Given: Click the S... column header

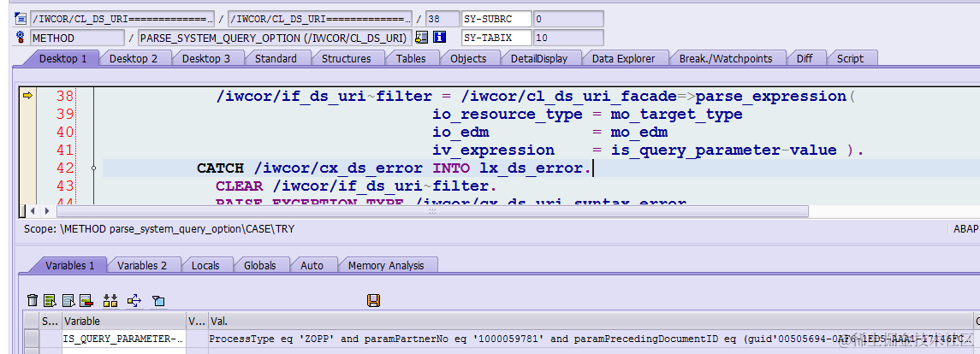Looking at the screenshot, I should (50, 321).
